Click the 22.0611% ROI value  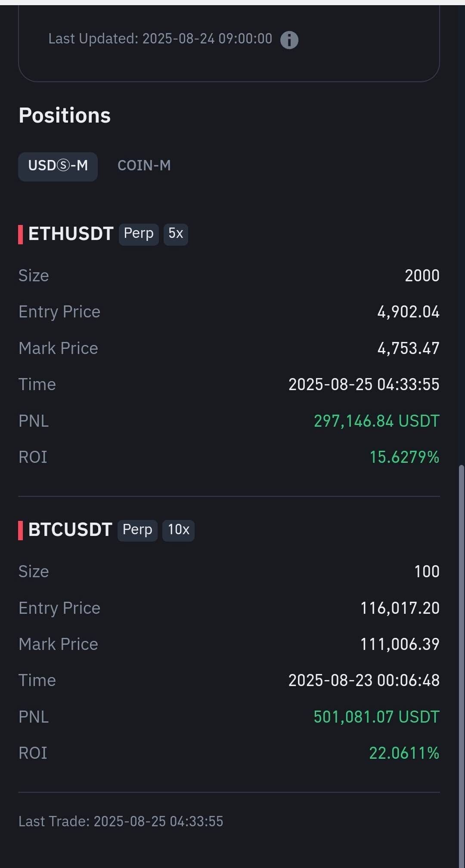click(404, 753)
